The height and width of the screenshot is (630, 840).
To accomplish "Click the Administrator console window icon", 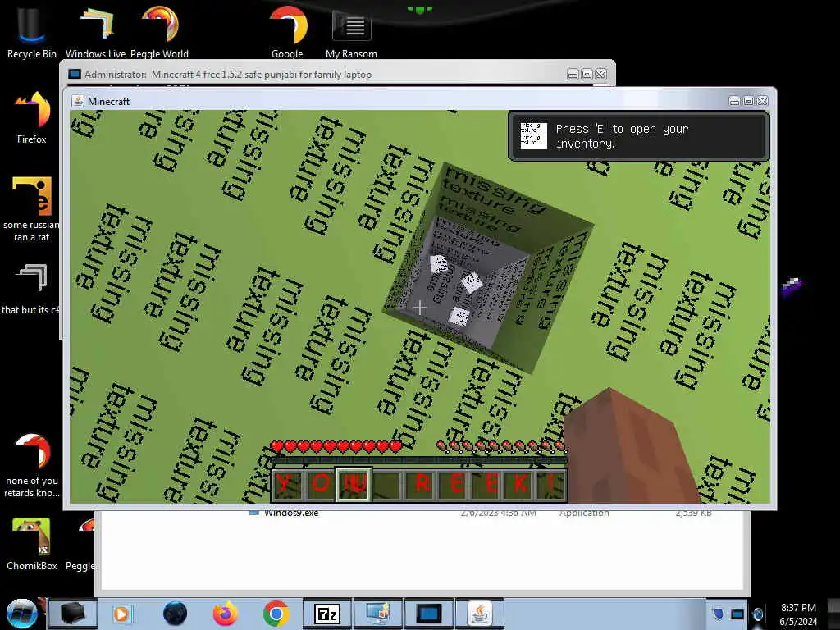I will [75, 75].
